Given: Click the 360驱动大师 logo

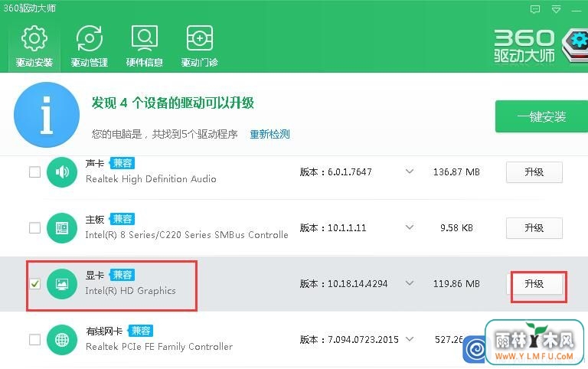Looking at the screenshot, I should [x=540, y=46].
